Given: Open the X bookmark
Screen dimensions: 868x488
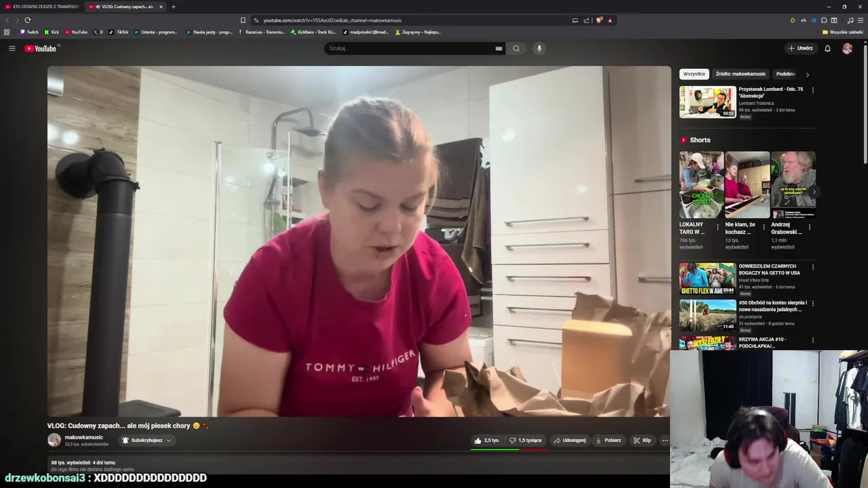Looking at the screenshot, I should [98, 32].
